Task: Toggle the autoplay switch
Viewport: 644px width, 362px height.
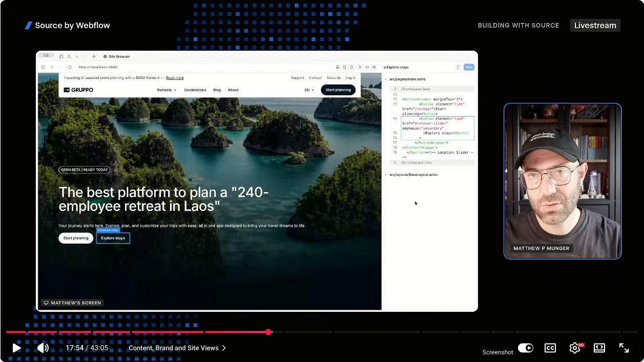Action: [525, 348]
